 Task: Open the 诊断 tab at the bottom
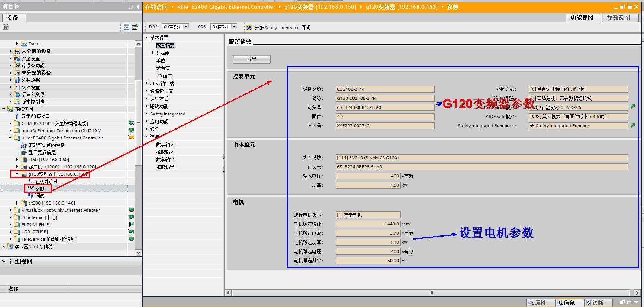click(598, 303)
